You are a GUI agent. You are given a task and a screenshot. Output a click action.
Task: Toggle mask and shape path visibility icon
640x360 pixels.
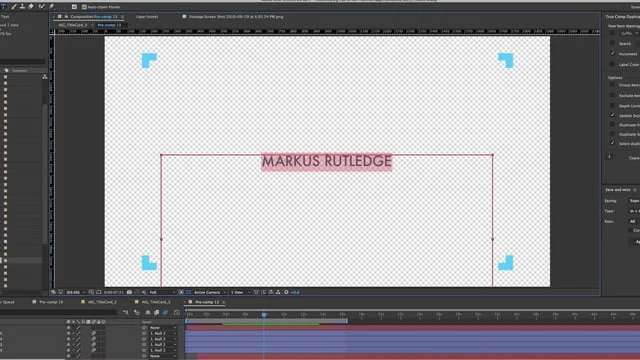coord(98,292)
